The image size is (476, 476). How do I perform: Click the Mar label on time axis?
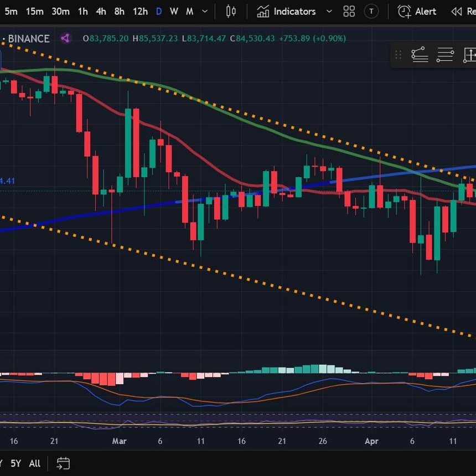(119, 441)
